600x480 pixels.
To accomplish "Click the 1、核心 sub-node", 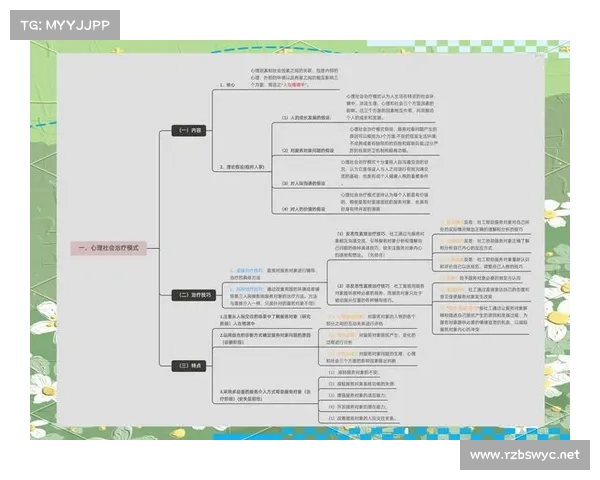I will point(228,86).
